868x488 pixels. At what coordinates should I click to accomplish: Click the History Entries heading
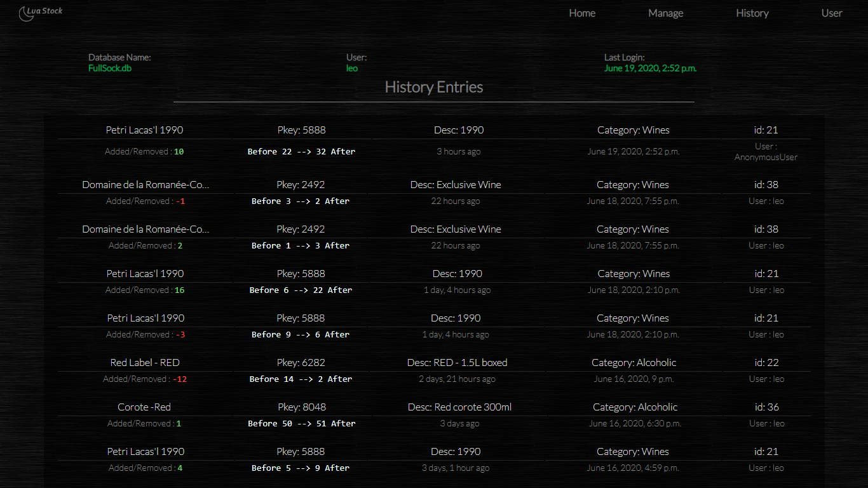click(434, 87)
